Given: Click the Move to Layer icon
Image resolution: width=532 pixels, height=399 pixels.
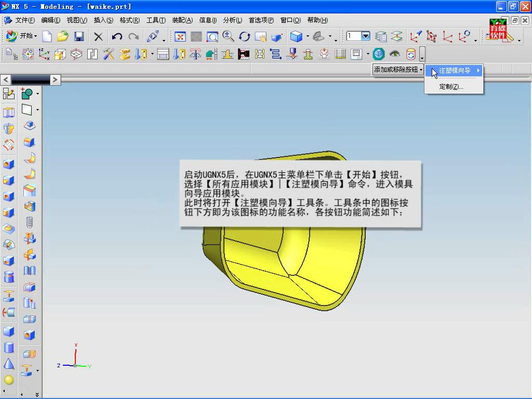Looking at the screenshot, I should click(396, 36).
